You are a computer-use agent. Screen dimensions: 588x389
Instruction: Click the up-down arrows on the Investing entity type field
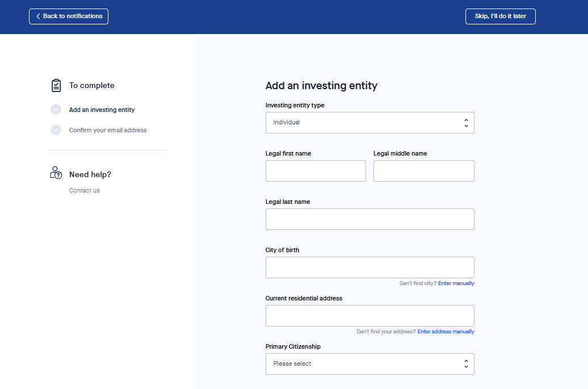pyautogui.click(x=465, y=123)
